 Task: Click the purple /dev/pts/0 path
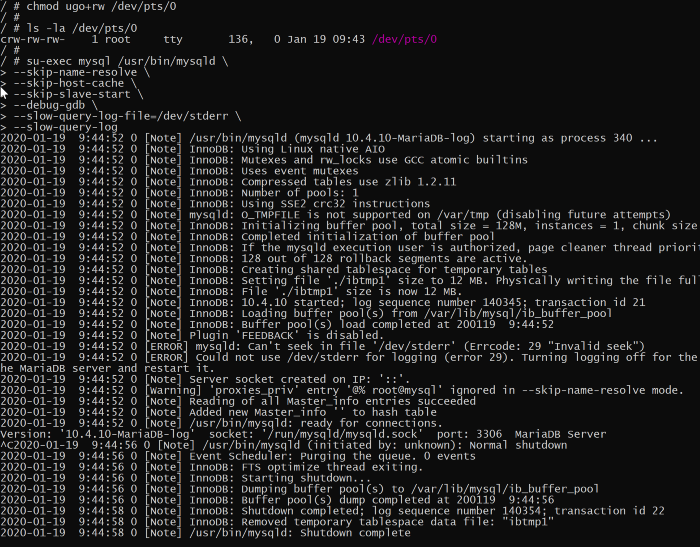(x=404, y=39)
